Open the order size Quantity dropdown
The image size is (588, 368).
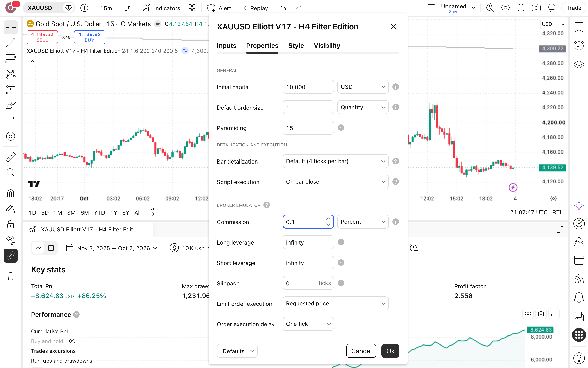pos(363,107)
